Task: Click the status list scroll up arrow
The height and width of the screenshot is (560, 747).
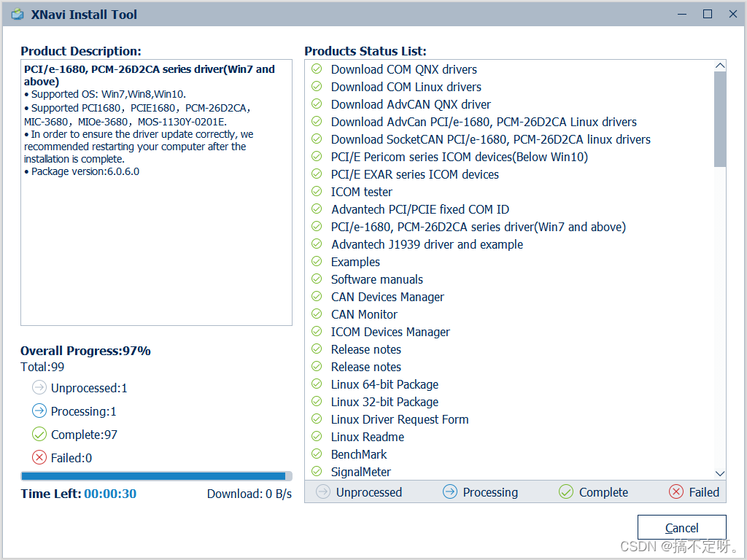Action: click(x=720, y=66)
